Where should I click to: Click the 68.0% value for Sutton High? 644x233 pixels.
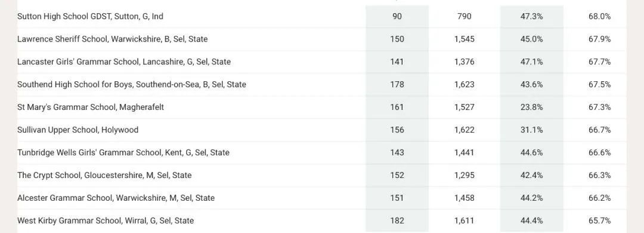(x=600, y=17)
